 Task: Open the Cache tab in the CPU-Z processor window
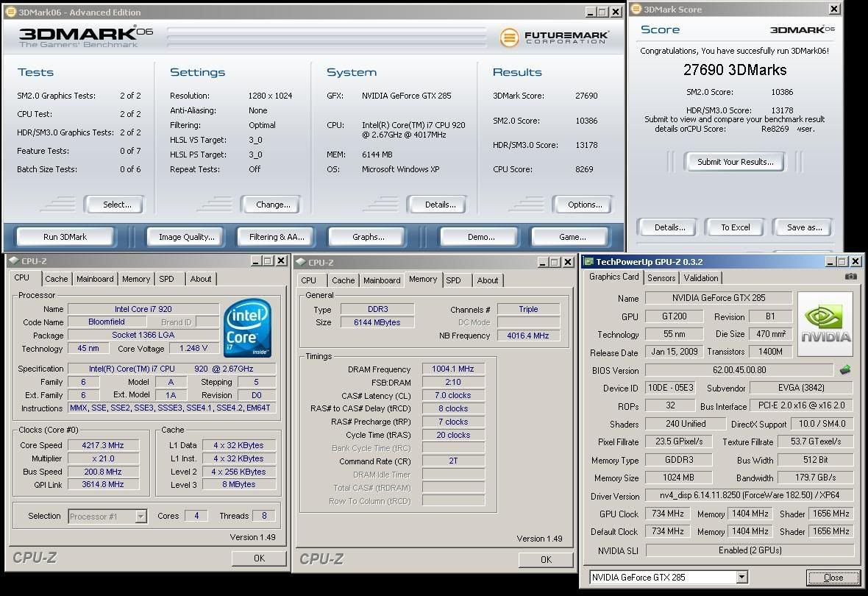pyautogui.click(x=57, y=279)
